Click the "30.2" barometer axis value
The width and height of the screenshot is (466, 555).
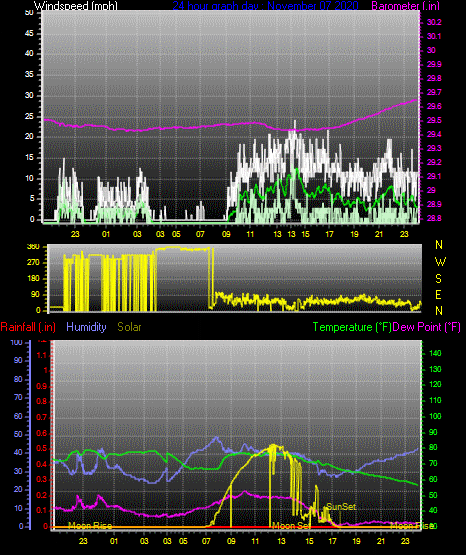pyautogui.click(x=434, y=22)
